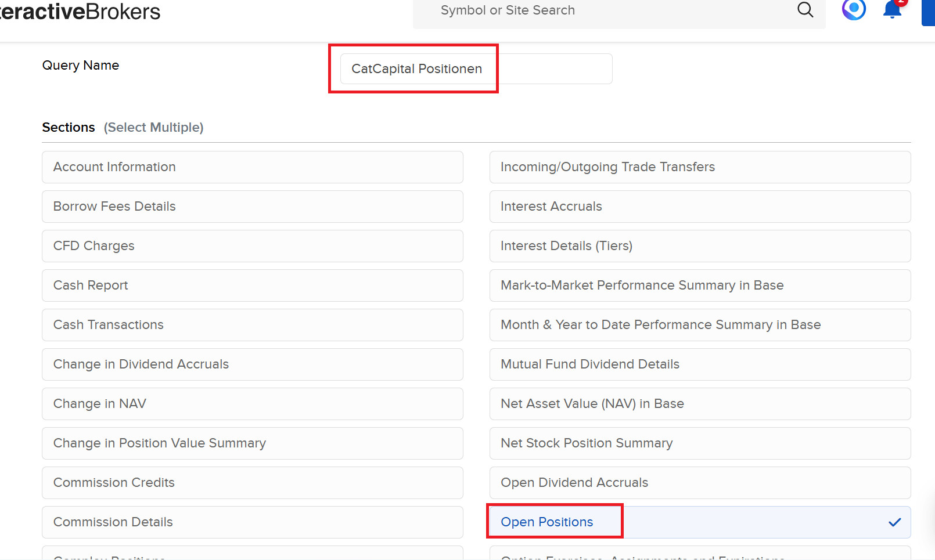Image resolution: width=935 pixels, height=560 pixels.
Task: Click the Query Name input field
Action: 476,69
